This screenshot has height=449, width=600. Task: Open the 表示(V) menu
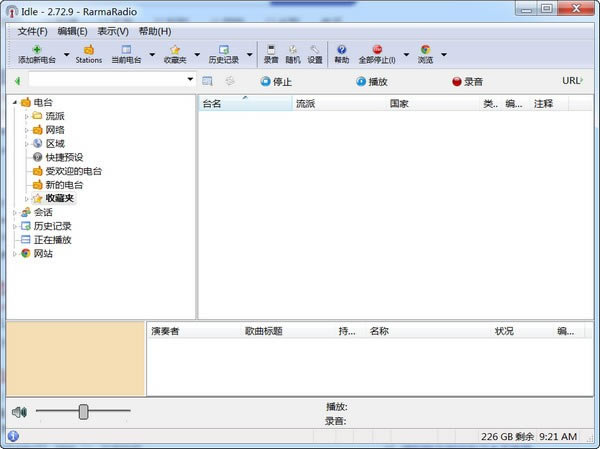tap(113, 31)
